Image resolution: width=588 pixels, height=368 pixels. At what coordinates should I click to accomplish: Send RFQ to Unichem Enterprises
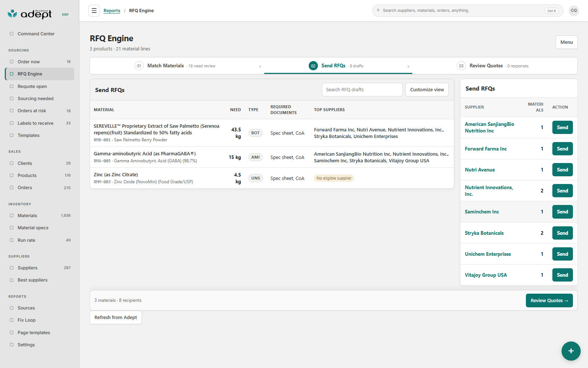[562, 254]
